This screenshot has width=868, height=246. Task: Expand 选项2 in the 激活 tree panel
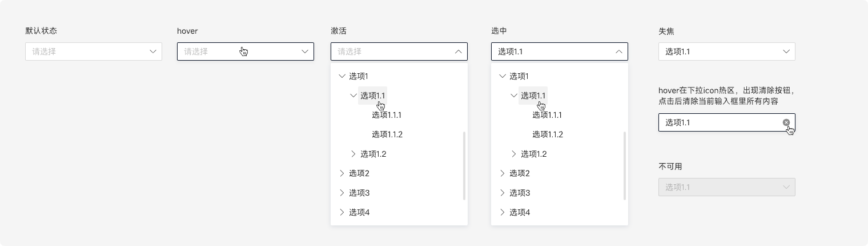coord(342,173)
